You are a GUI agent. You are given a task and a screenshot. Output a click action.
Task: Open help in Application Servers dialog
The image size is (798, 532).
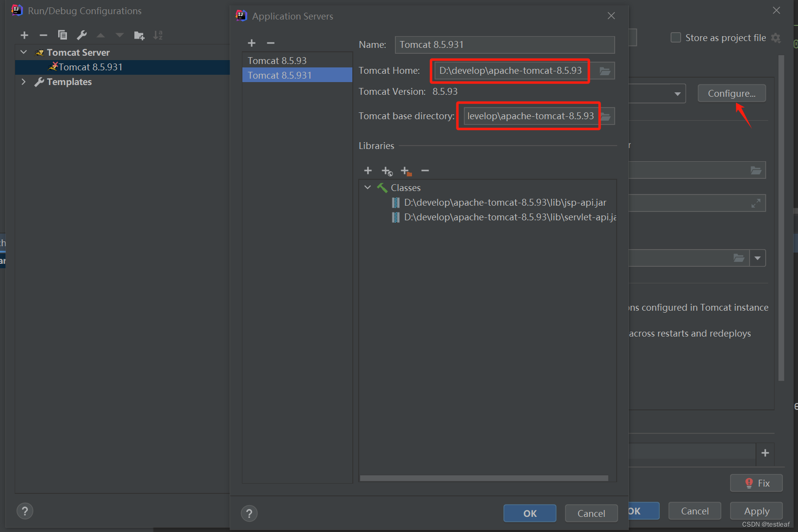pyautogui.click(x=249, y=513)
